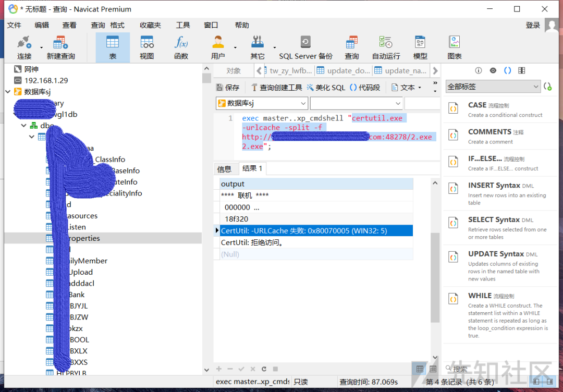
Task: Open the 数据库sj database combo box
Action: coord(262,103)
